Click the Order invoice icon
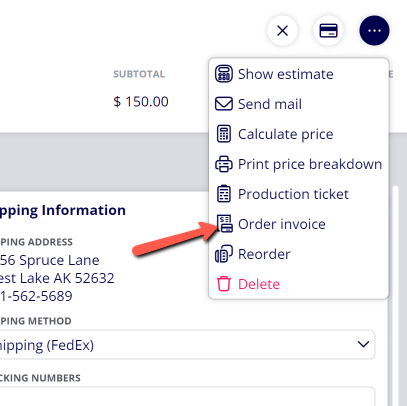407x406 pixels. [225, 224]
